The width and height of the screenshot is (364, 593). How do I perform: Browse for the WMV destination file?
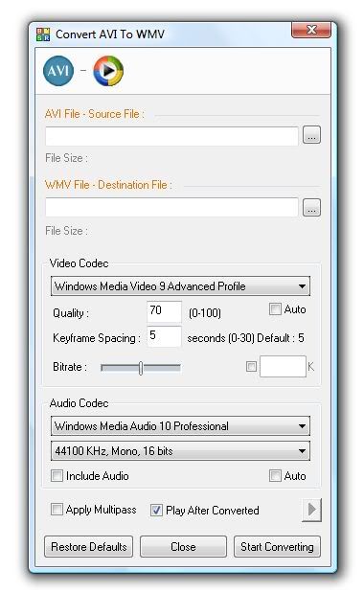click(311, 207)
